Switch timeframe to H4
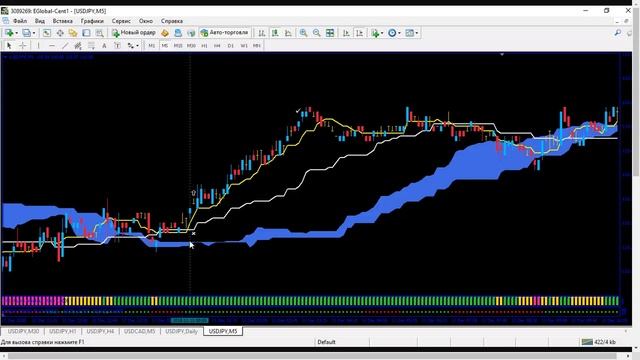The width and height of the screenshot is (640, 360). [x=217, y=46]
